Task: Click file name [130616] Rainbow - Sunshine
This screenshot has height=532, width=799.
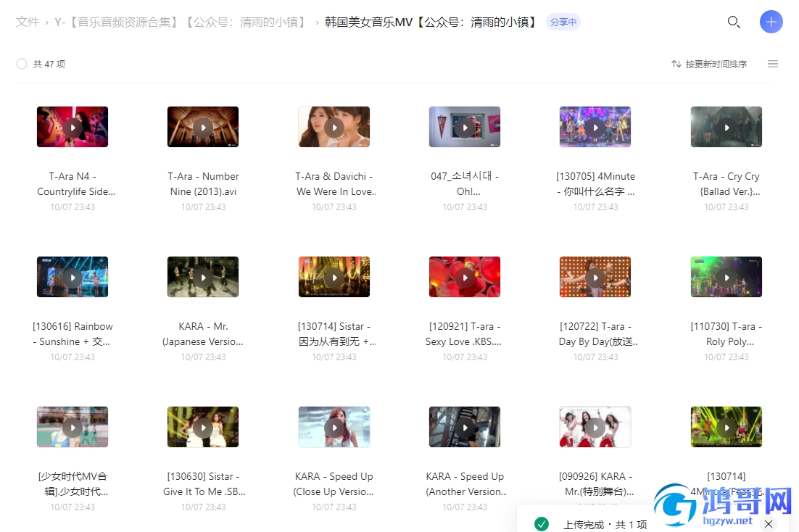Action: point(73,334)
